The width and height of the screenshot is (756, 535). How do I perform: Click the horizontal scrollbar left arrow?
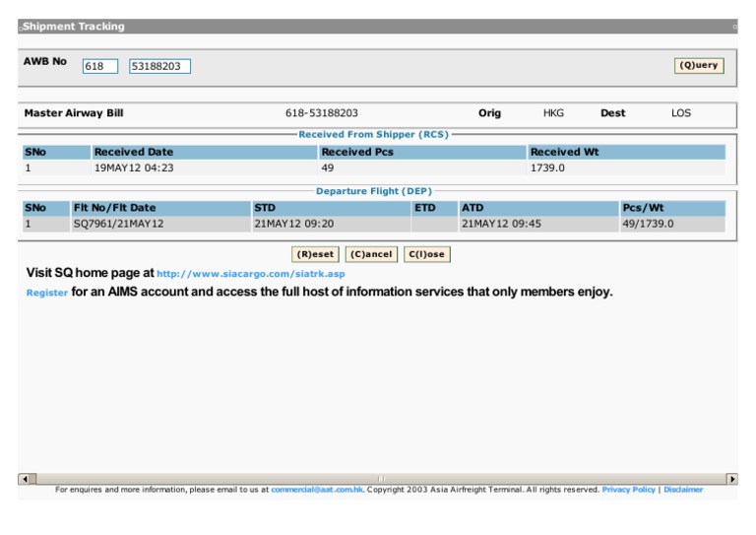coord(24,479)
